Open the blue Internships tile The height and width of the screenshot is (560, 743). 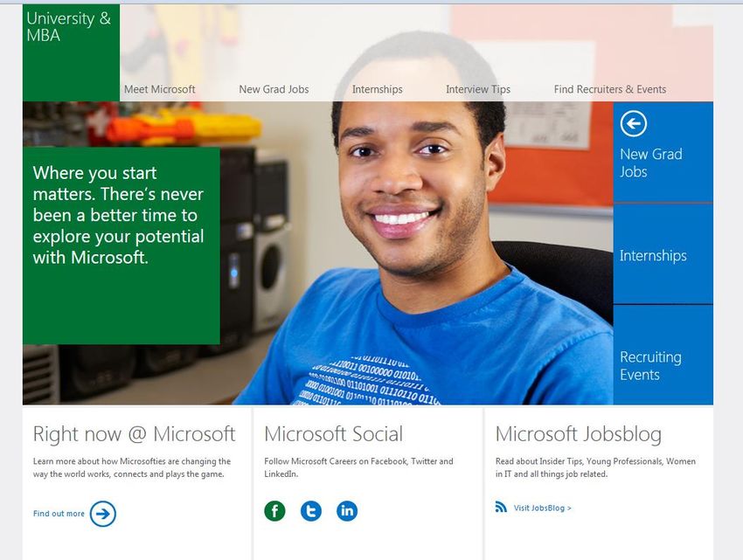pyautogui.click(x=663, y=255)
